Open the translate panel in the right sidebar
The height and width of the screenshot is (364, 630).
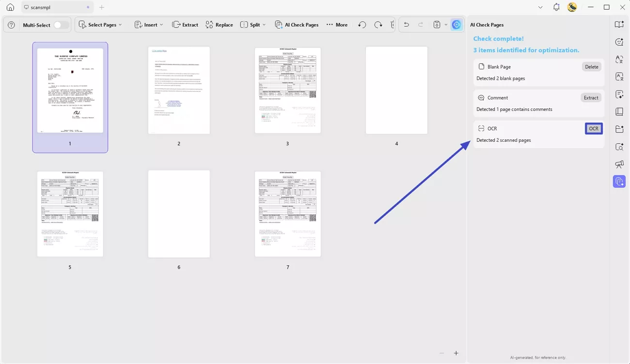pyautogui.click(x=619, y=59)
